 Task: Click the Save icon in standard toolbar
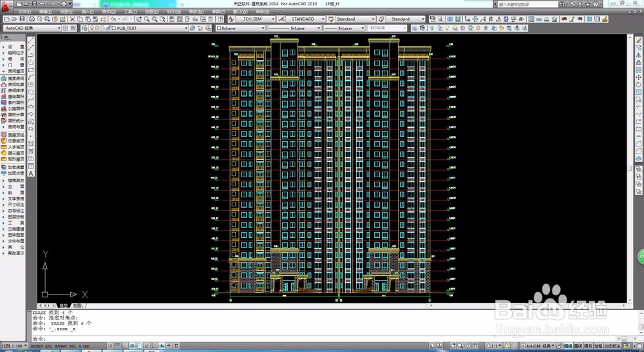point(22,19)
